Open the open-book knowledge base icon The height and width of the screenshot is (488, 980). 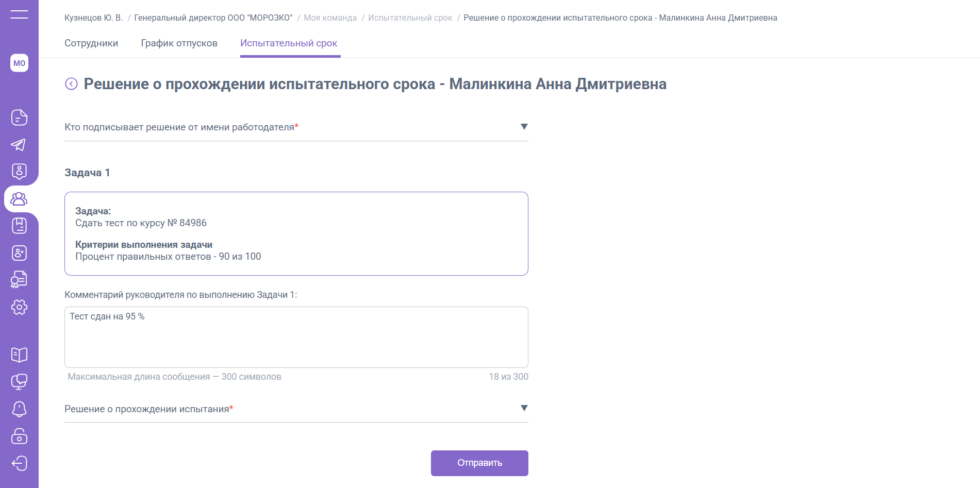pos(19,355)
